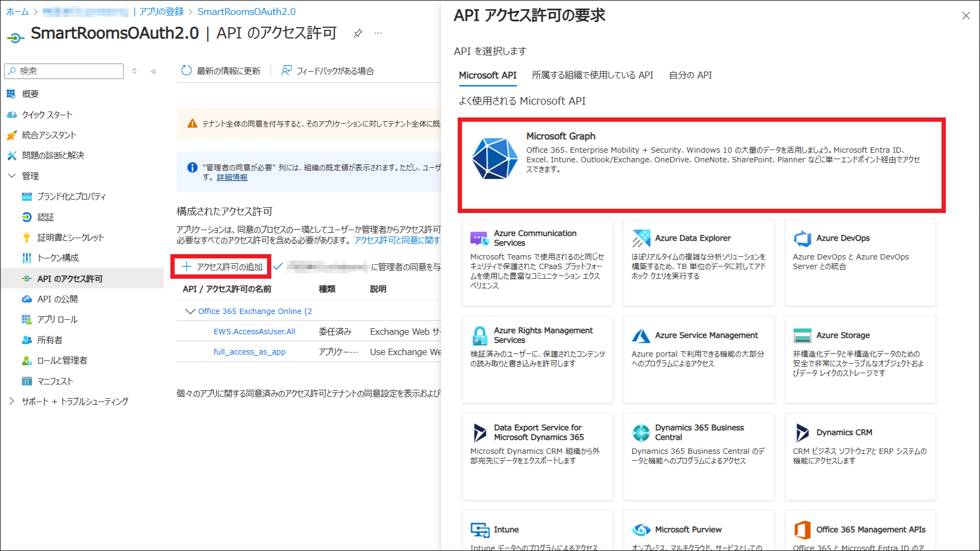
Task: Collapse the sidebar with the double chevron
Action: click(154, 71)
